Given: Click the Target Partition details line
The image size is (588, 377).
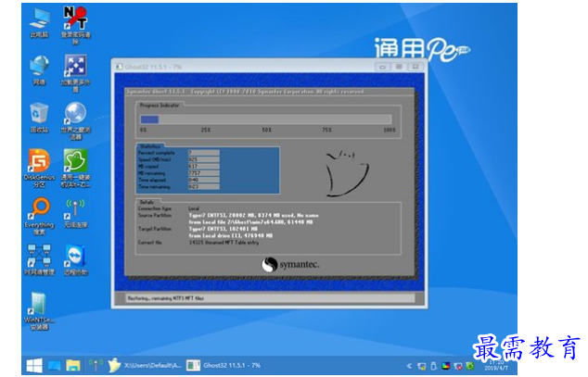Looking at the screenshot, I should point(224,229).
